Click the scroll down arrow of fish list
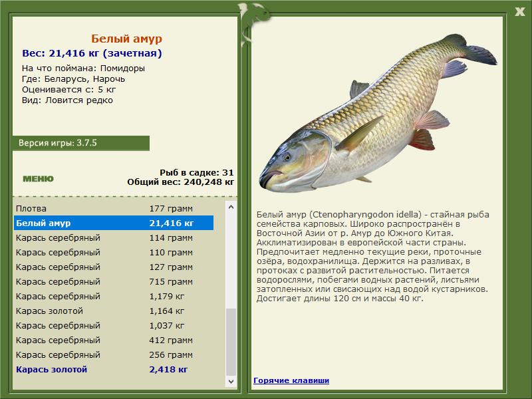The width and height of the screenshot is (532, 399). (x=231, y=381)
